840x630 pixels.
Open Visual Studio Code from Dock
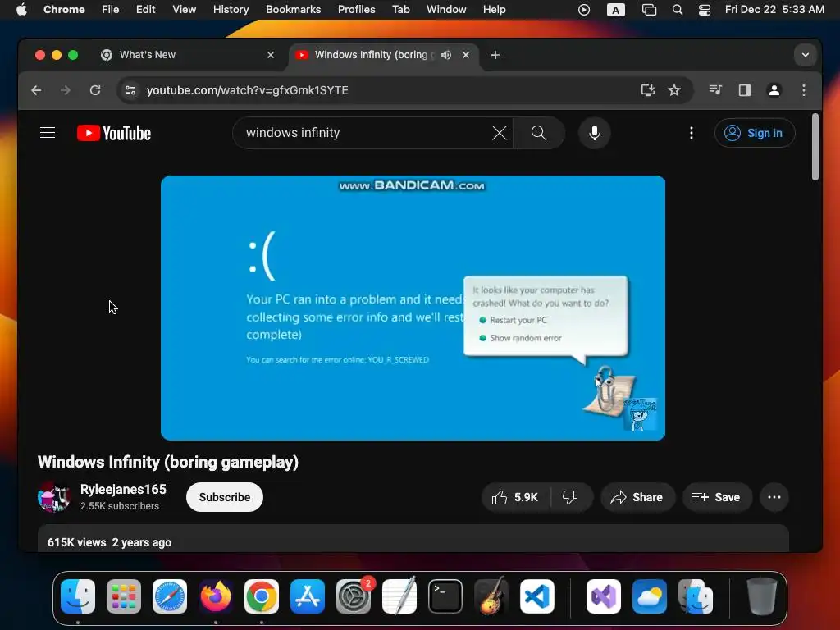click(x=536, y=596)
